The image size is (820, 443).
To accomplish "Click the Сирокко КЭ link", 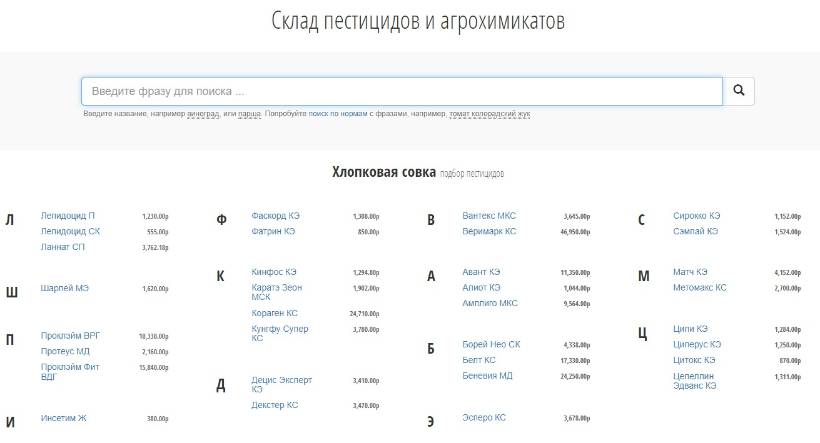I will click(x=697, y=216).
